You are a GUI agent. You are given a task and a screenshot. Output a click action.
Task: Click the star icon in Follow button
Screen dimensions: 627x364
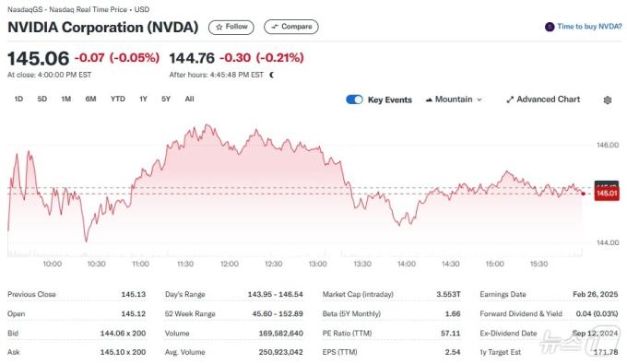point(219,27)
